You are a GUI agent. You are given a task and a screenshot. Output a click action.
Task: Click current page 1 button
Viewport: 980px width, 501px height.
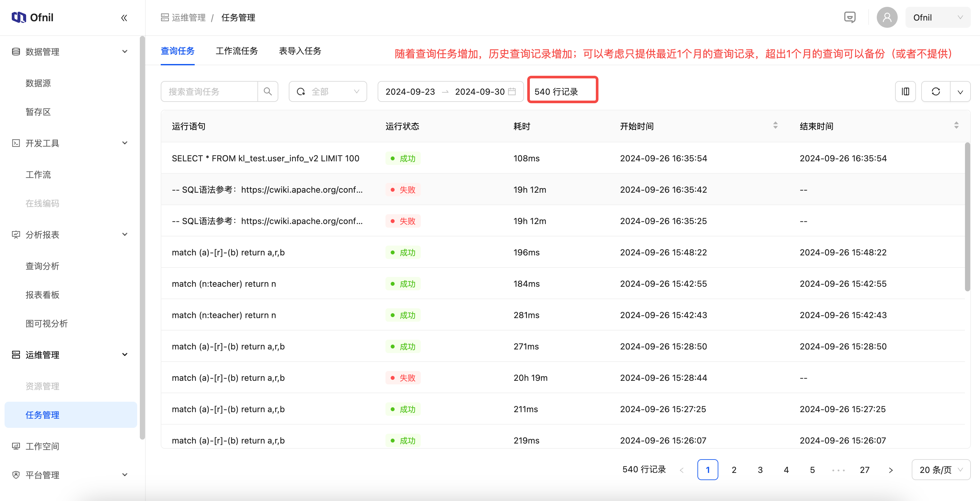pos(708,470)
